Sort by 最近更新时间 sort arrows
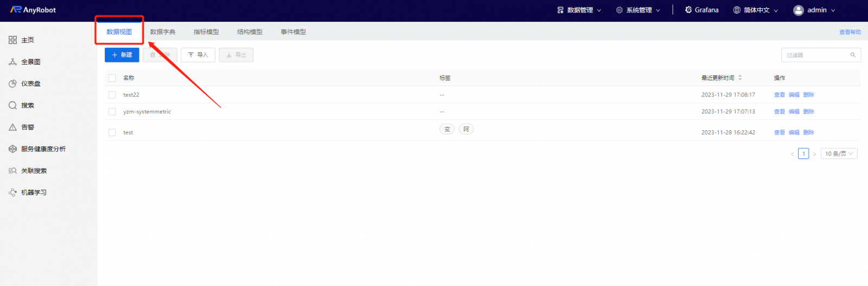Viewport: 868px width, 286px height. click(740, 78)
